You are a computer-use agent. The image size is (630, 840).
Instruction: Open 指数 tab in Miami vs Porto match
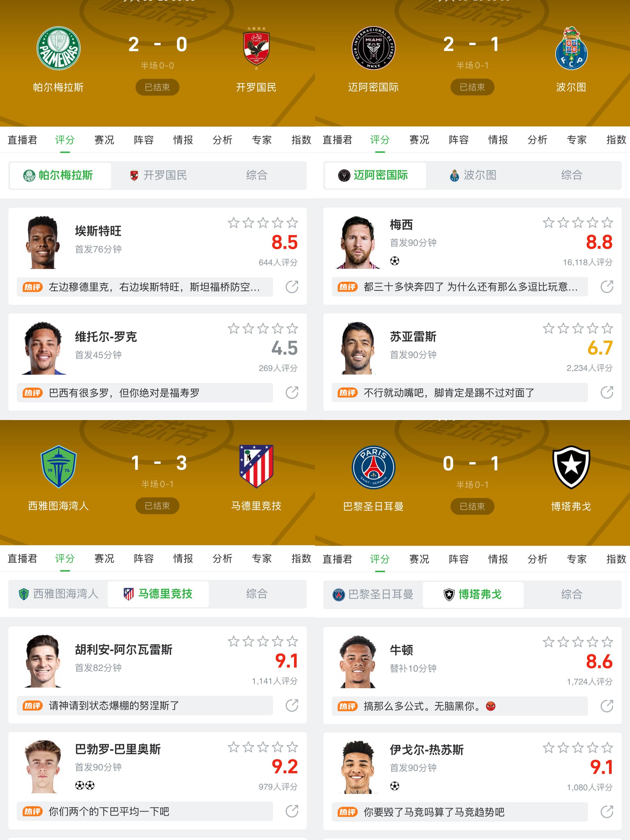pyautogui.click(x=616, y=140)
